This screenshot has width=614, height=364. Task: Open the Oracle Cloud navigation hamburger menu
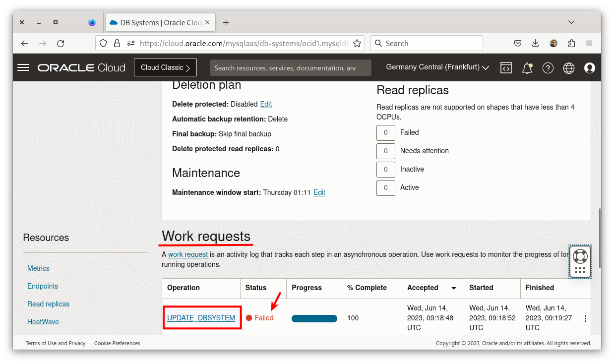23,67
